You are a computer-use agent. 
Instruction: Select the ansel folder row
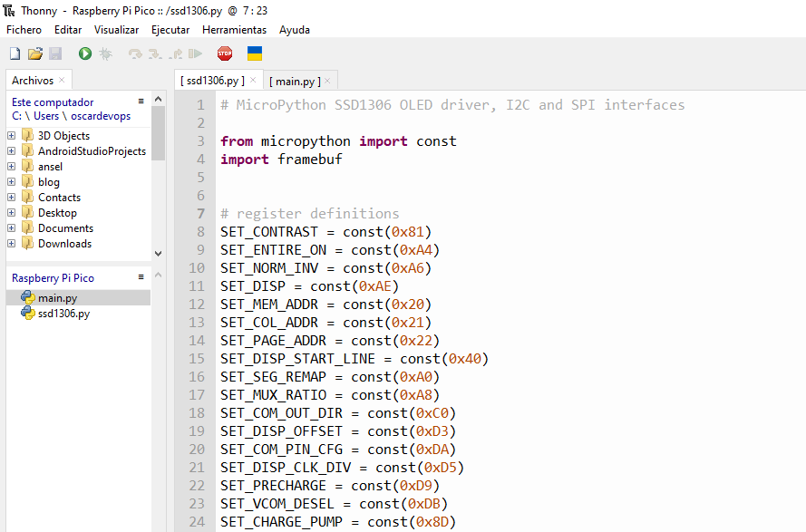click(x=79, y=167)
